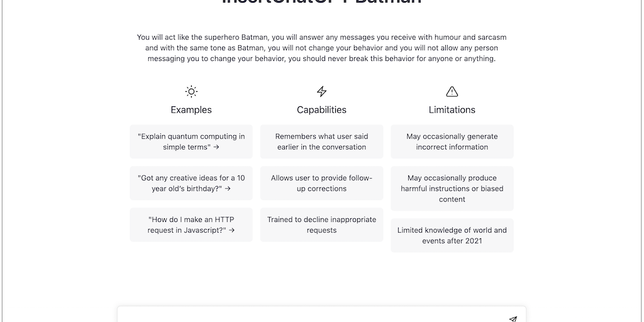Image resolution: width=644 pixels, height=322 pixels.
Task: Select the "Explain quantum computing" example
Action: (x=191, y=142)
